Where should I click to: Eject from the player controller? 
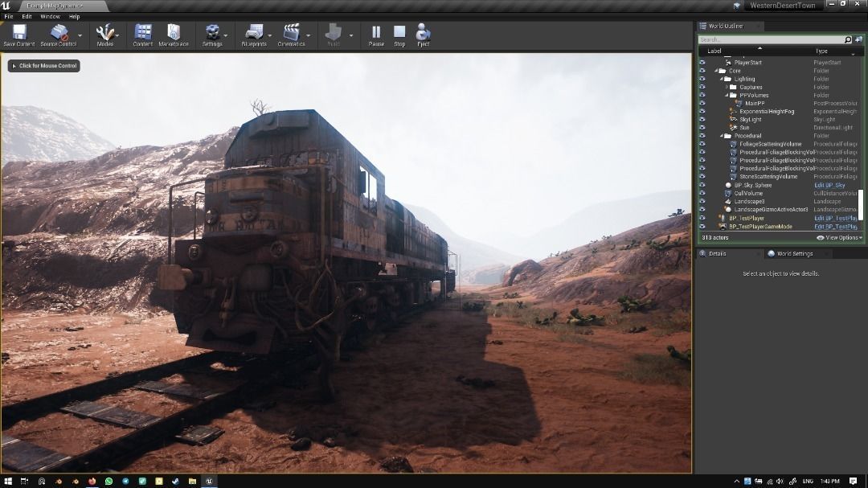click(x=423, y=35)
